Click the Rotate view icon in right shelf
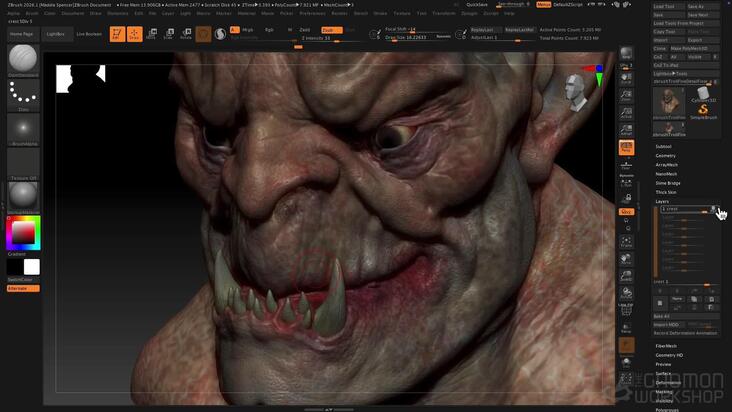732x412 pixels. tap(626, 293)
